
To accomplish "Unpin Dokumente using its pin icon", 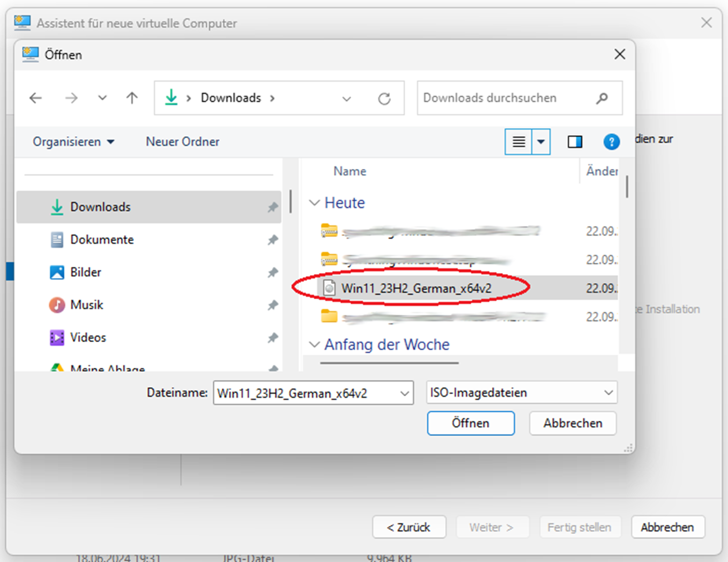I will click(273, 240).
